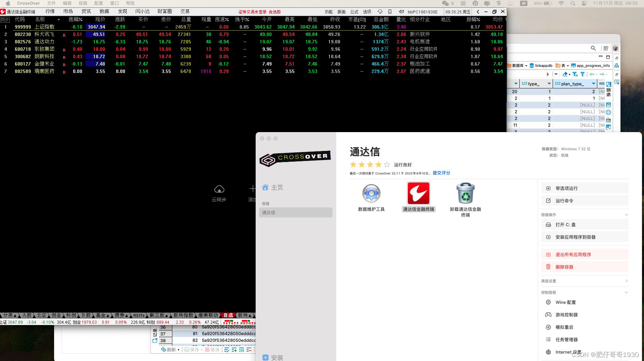Click the green back navigation arrow in database toolbar
Image resolution: width=644 pixels, height=361 pixels.
[592, 74]
